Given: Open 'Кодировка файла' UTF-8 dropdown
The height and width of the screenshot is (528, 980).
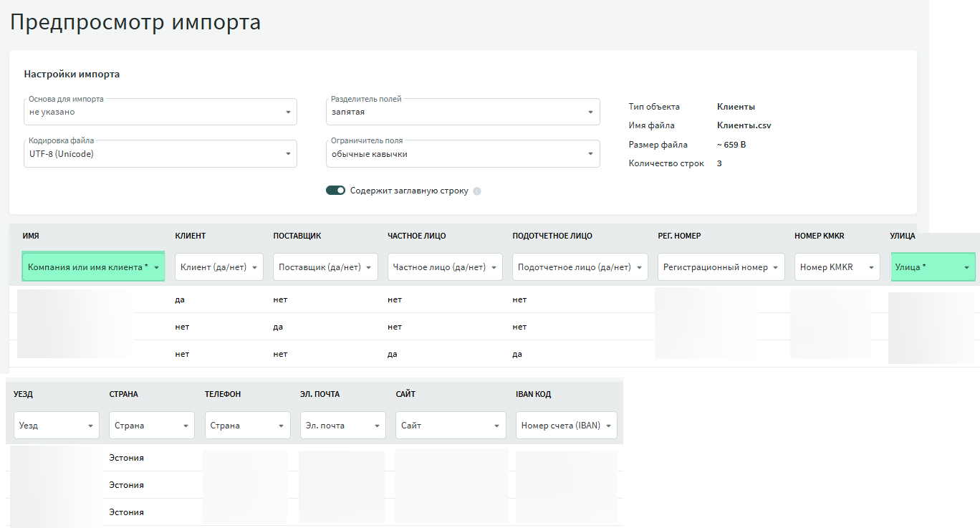Looking at the screenshot, I should tap(160, 154).
